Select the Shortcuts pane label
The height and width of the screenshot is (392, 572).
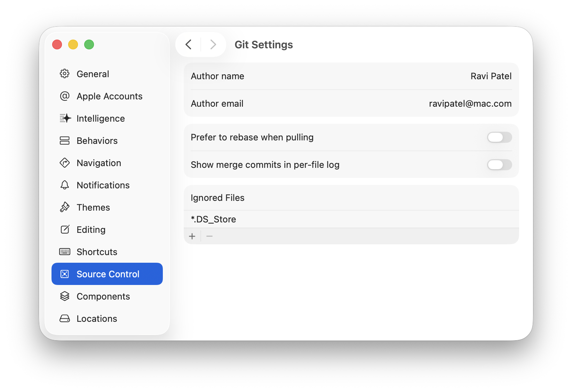click(x=97, y=252)
